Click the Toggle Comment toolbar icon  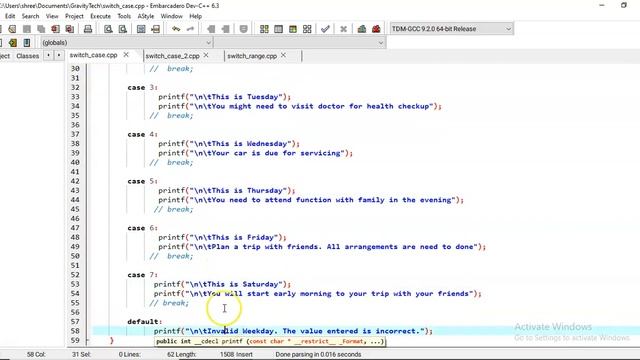point(244,29)
